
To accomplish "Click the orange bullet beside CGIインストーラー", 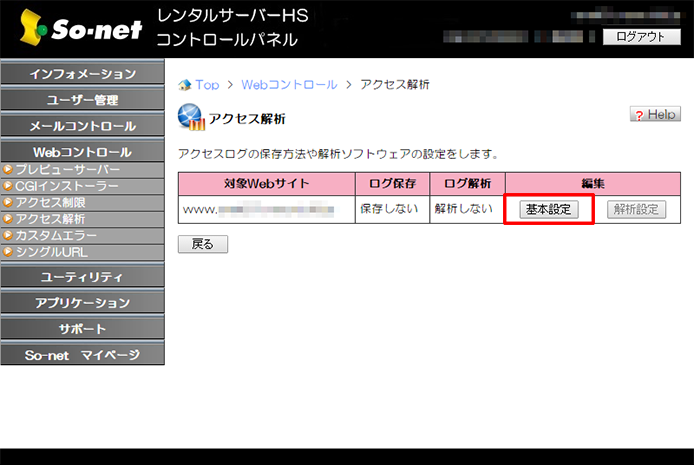I will [8, 186].
